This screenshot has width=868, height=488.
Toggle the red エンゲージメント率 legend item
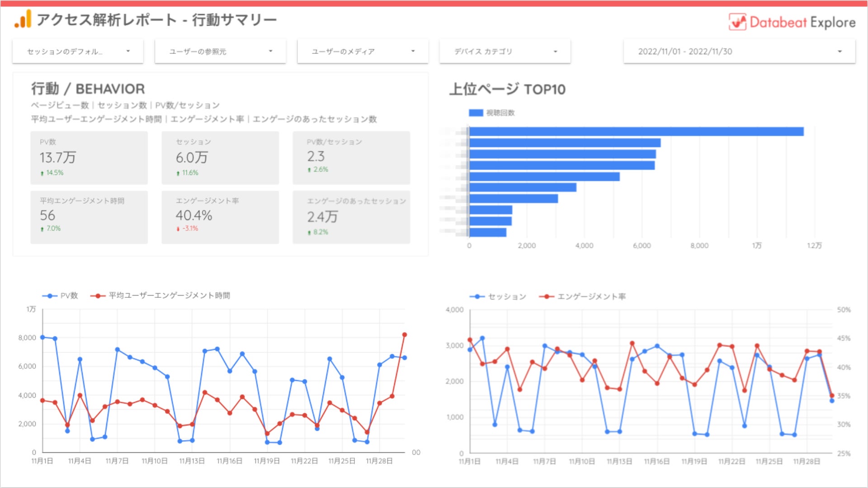[547, 297]
